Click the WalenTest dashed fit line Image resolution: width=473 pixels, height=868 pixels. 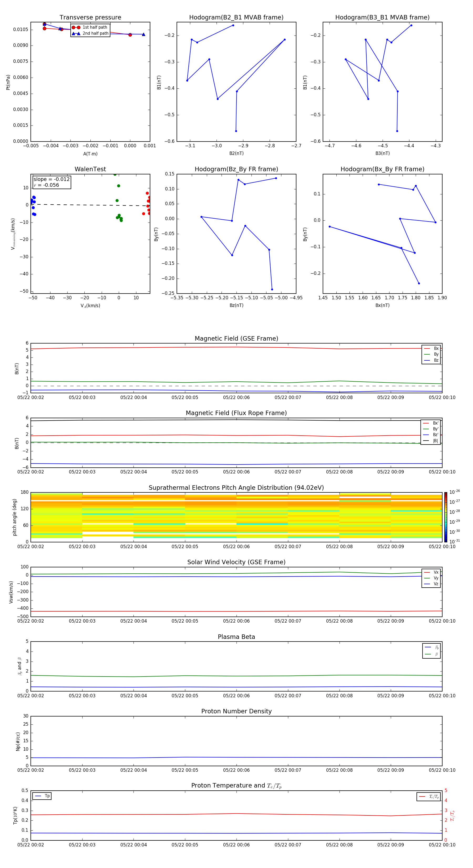(x=90, y=205)
